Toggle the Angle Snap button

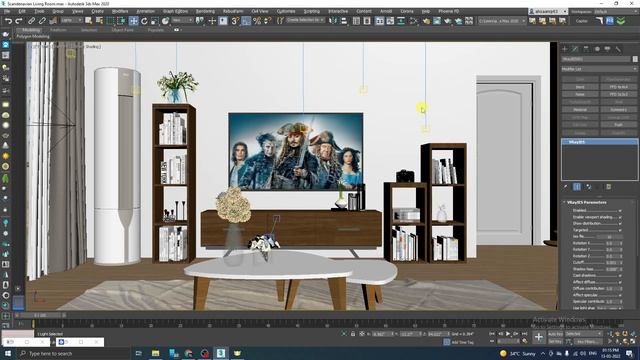pyautogui.click(x=246, y=20)
